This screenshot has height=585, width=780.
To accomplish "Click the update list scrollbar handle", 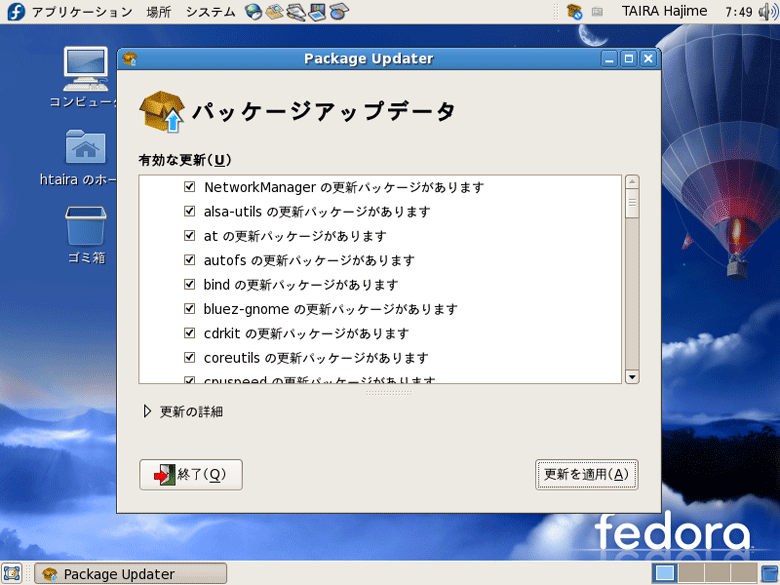I will [631, 204].
